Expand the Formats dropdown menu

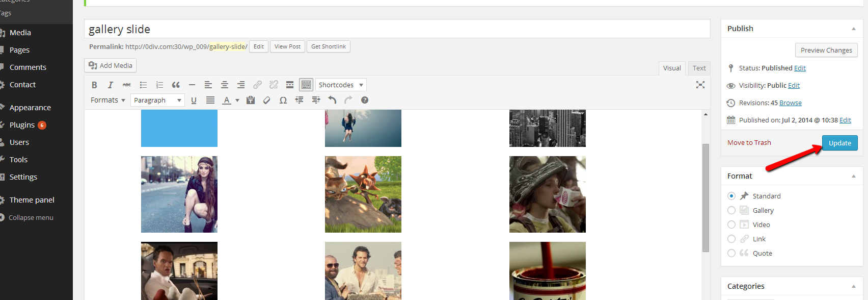click(x=107, y=101)
